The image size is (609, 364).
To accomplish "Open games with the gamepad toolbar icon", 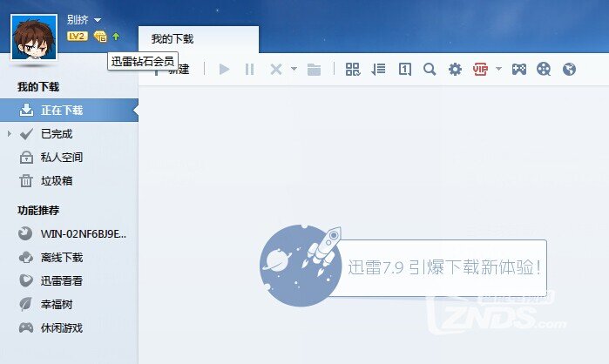I will pos(518,70).
